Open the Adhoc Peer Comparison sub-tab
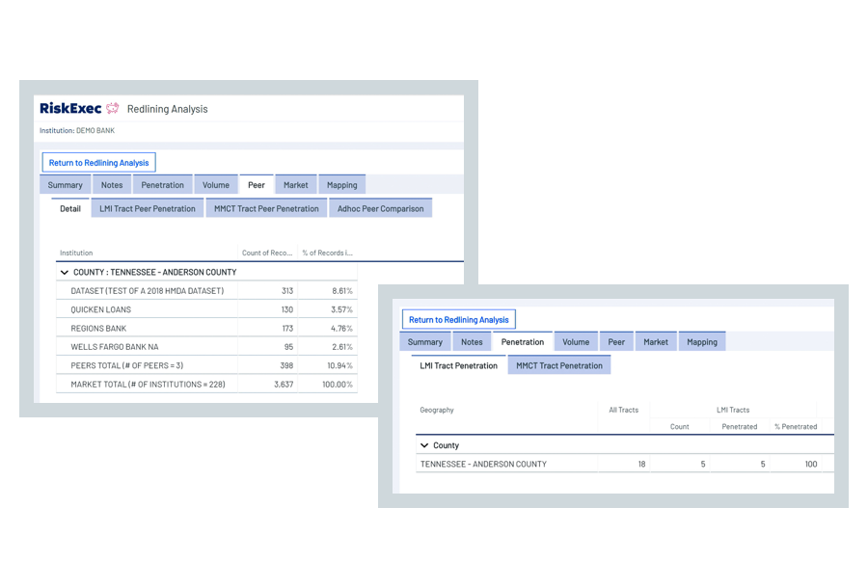The height and width of the screenshot is (588, 868). click(x=381, y=207)
